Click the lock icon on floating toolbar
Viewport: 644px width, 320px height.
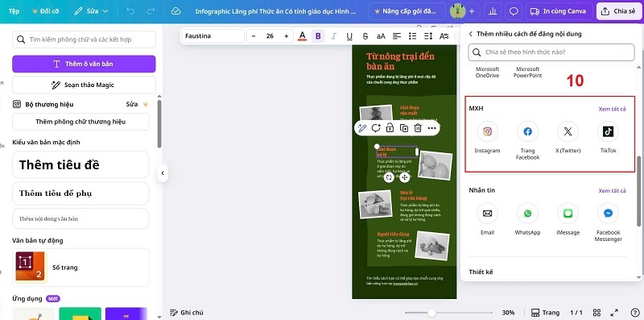[x=390, y=128]
